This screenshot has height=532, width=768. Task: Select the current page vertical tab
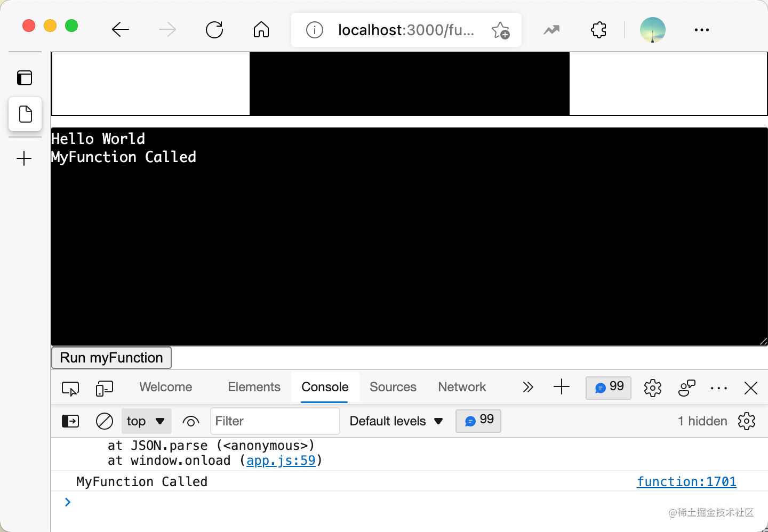(25, 114)
